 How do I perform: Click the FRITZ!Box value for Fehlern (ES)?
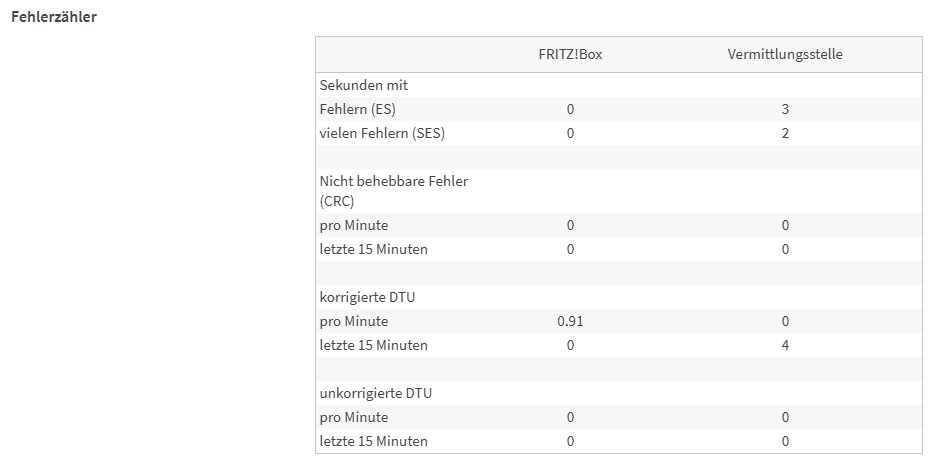(x=570, y=109)
